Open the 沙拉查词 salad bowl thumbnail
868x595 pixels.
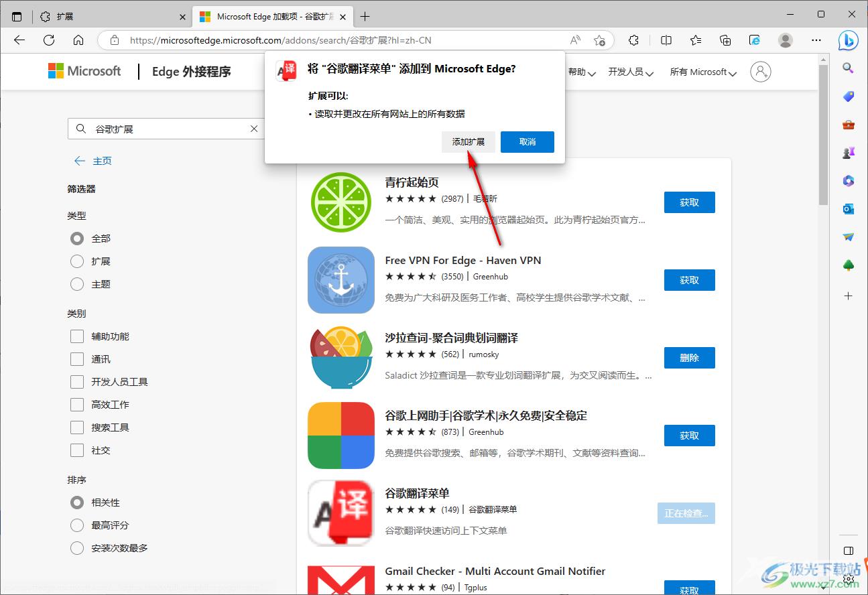pos(341,358)
